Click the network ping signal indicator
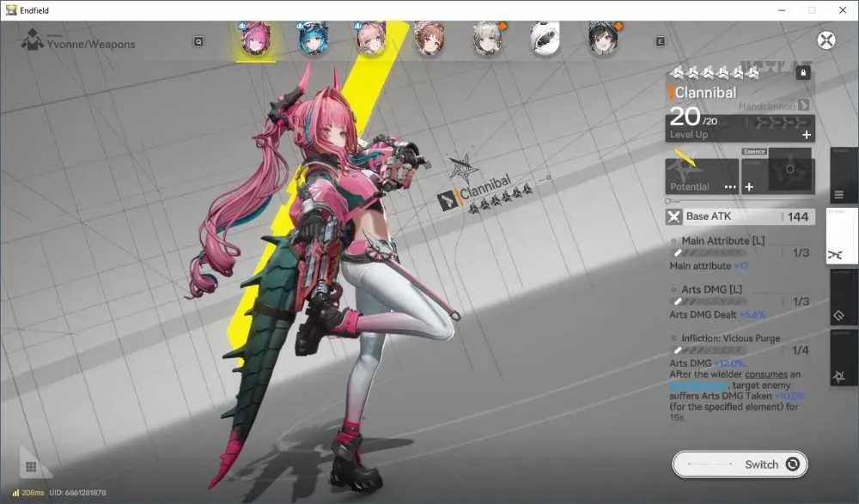The width and height of the screenshot is (859, 504). (x=28, y=493)
